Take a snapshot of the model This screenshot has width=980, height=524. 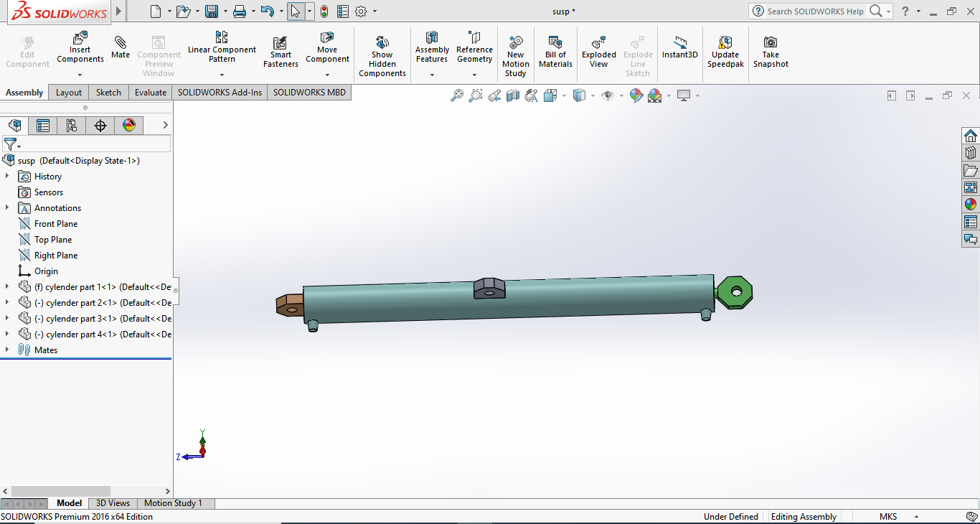[x=771, y=50]
